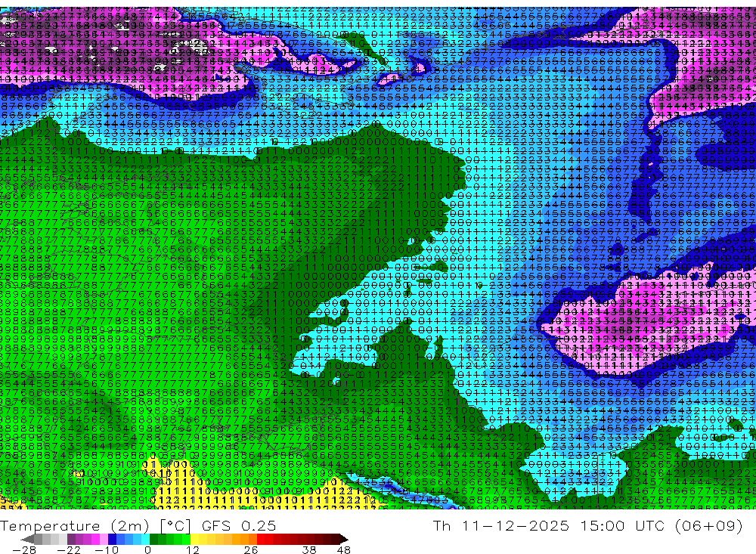Viewport: 756px width, 554px height.
Task: Click the 'Th' weekday label
Action: [442, 525]
